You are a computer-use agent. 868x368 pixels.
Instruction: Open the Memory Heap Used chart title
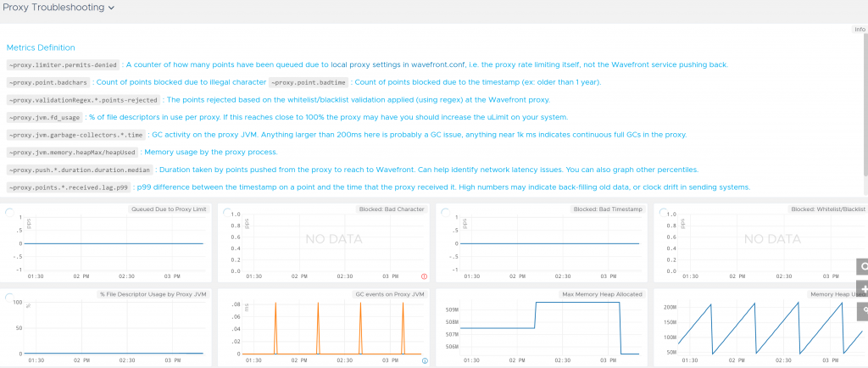click(x=837, y=294)
